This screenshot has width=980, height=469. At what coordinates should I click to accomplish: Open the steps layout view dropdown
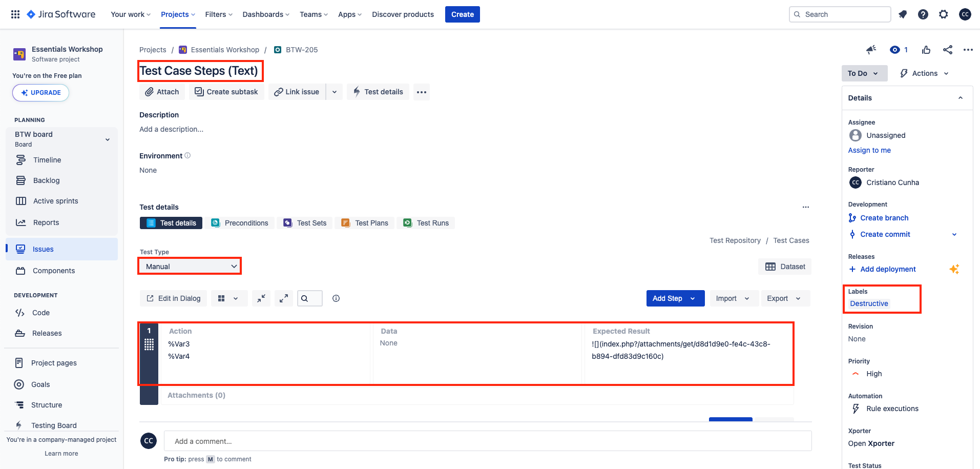228,298
